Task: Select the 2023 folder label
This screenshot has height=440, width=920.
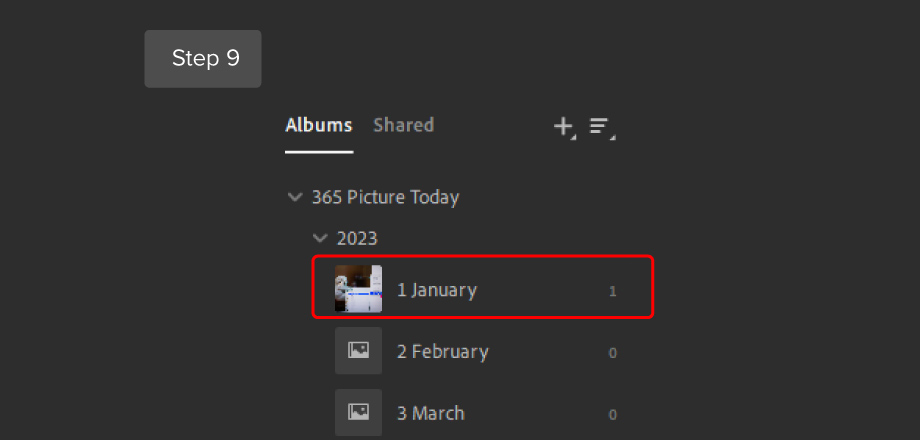Action: (x=357, y=239)
